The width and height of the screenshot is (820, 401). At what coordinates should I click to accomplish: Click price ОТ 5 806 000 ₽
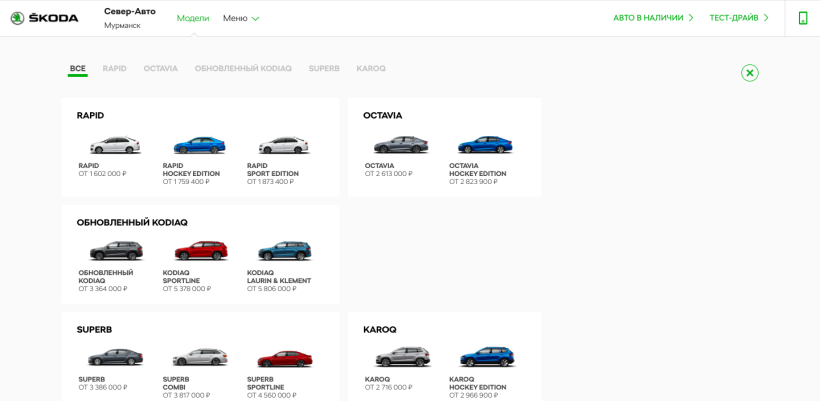271,289
